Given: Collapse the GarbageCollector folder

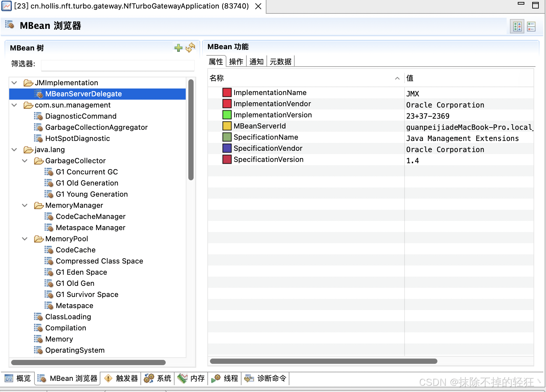Looking at the screenshot, I should pos(25,161).
